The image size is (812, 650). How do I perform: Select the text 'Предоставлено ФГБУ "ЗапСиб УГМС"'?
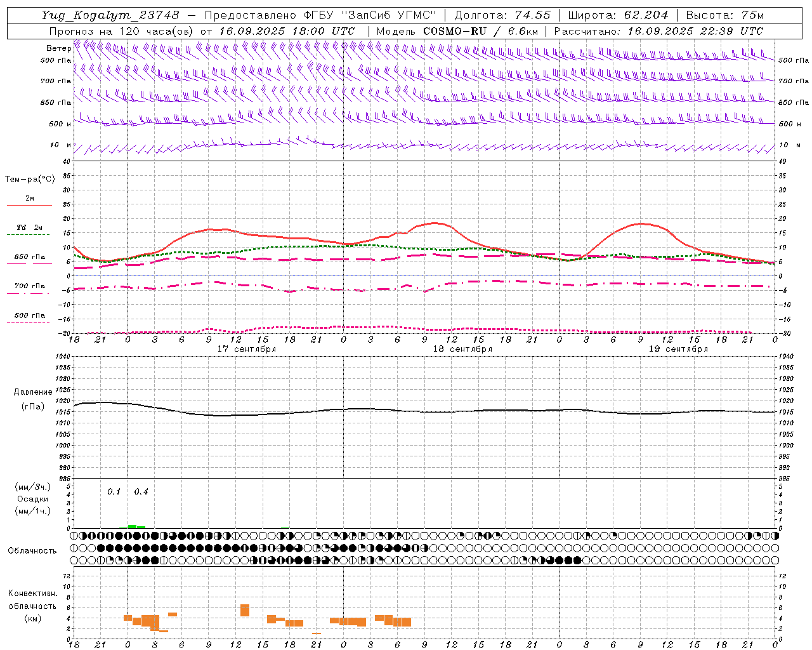point(320,15)
